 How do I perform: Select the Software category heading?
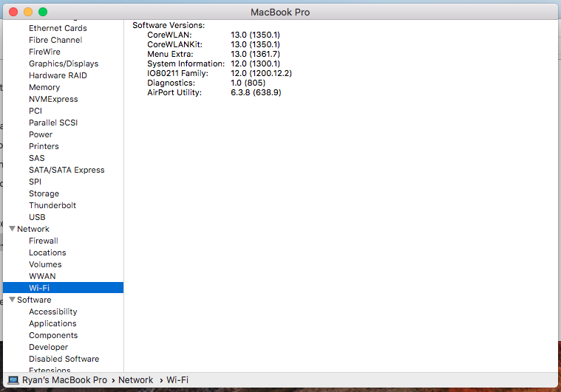(34, 300)
